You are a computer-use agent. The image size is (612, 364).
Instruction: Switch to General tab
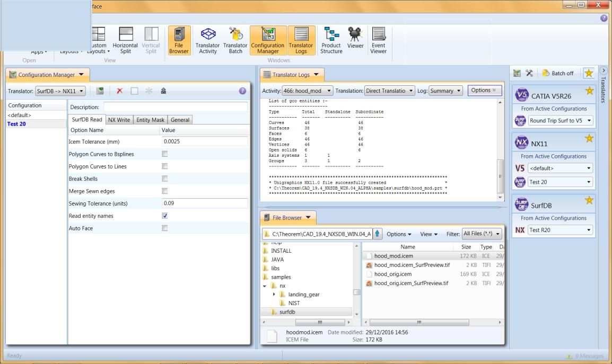180,120
